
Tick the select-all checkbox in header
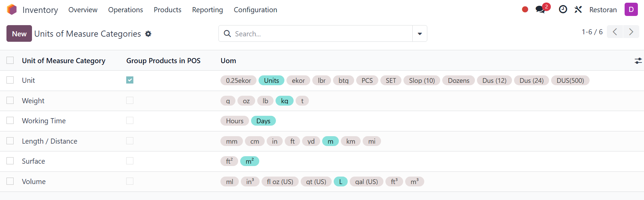(x=10, y=60)
